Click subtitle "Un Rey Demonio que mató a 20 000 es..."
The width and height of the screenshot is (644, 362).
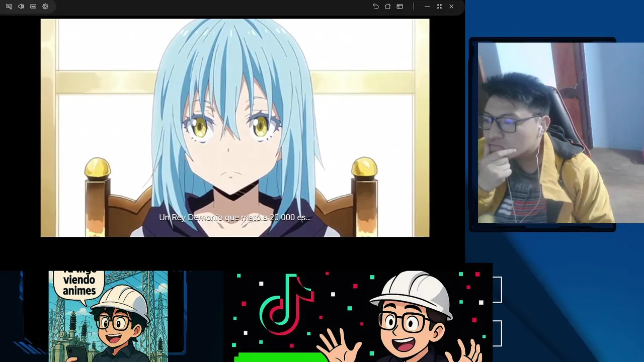pyautogui.click(x=235, y=217)
